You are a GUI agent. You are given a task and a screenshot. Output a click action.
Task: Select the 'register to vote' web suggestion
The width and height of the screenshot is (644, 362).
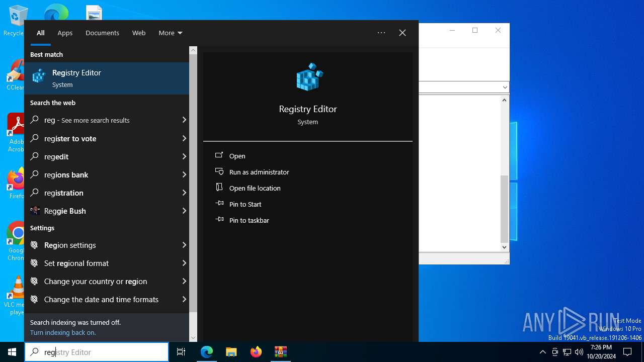[x=107, y=138]
